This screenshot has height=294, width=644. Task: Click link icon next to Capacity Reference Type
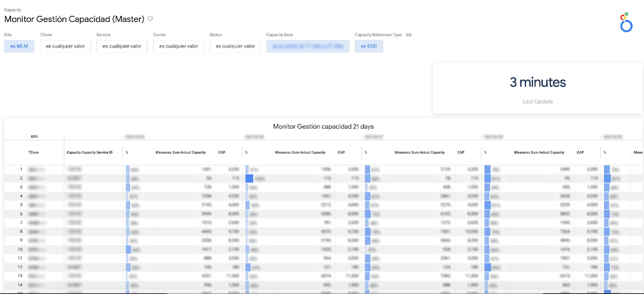[408, 35]
